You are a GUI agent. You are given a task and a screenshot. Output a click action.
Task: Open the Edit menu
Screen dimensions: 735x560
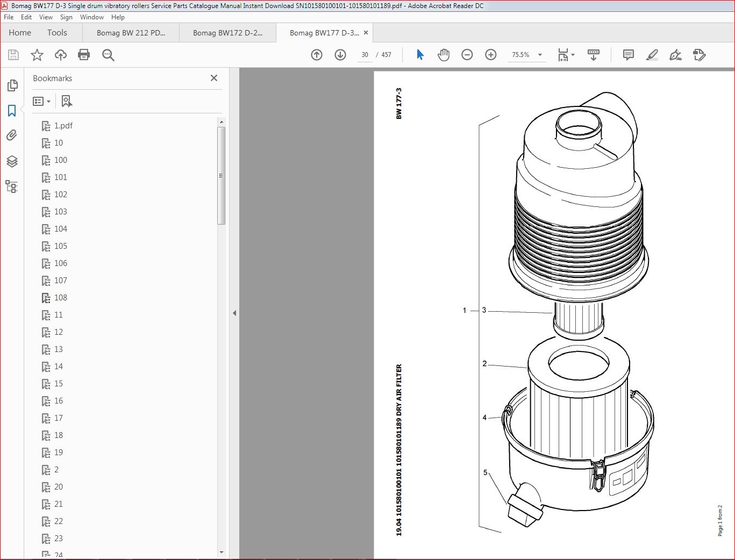point(26,17)
